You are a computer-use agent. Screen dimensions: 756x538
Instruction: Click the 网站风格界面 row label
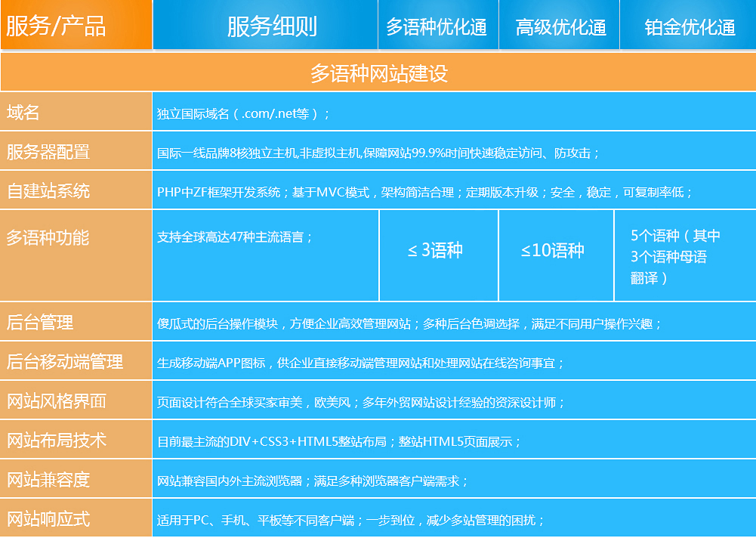[x=57, y=401]
